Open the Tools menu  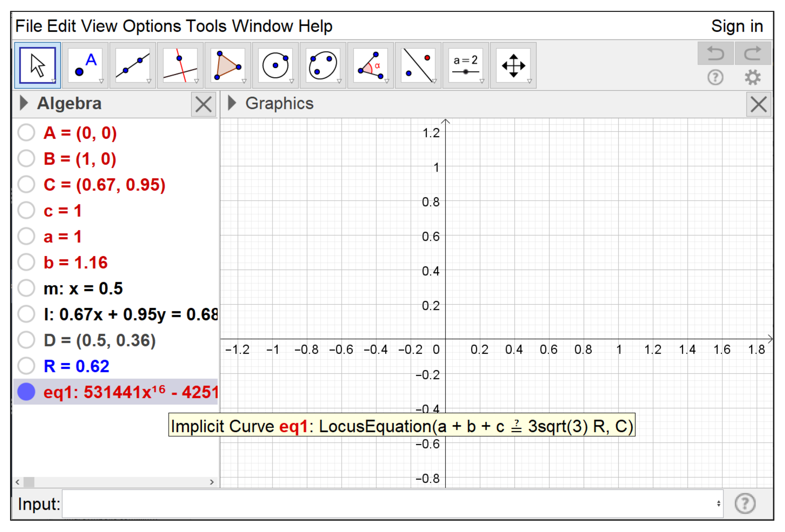click(206, 26)
